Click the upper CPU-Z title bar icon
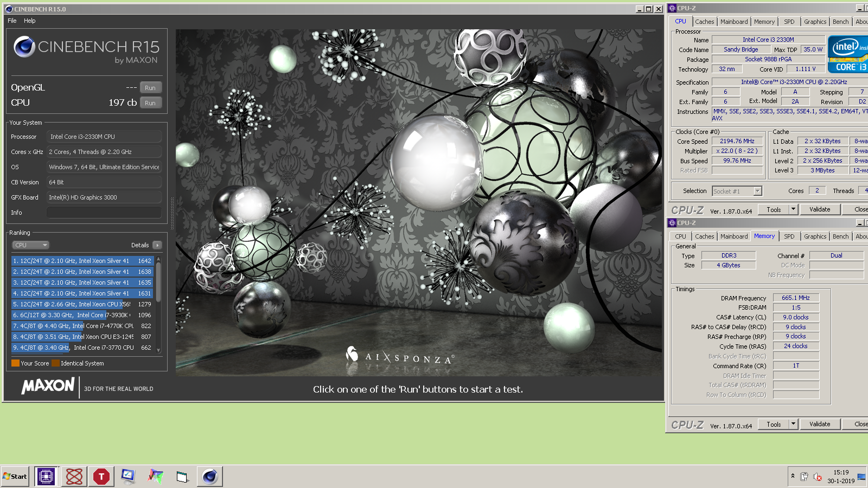 point(672,8)
